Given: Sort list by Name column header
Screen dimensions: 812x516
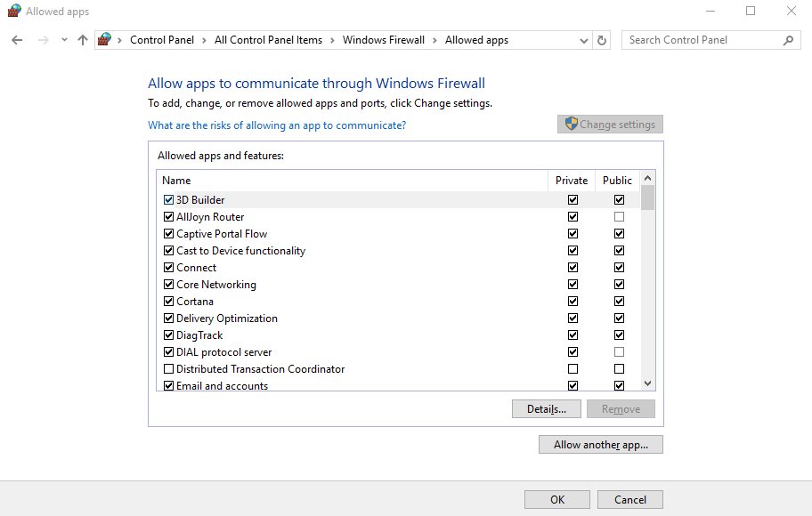Looking at the screenshot, I should tap(353, 180).
